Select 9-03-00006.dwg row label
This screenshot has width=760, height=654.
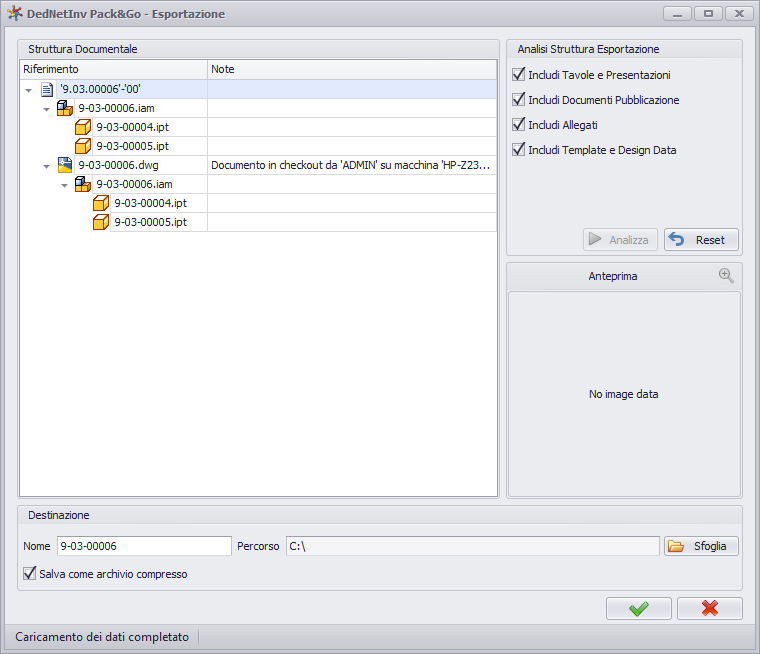tap(118, 165)
